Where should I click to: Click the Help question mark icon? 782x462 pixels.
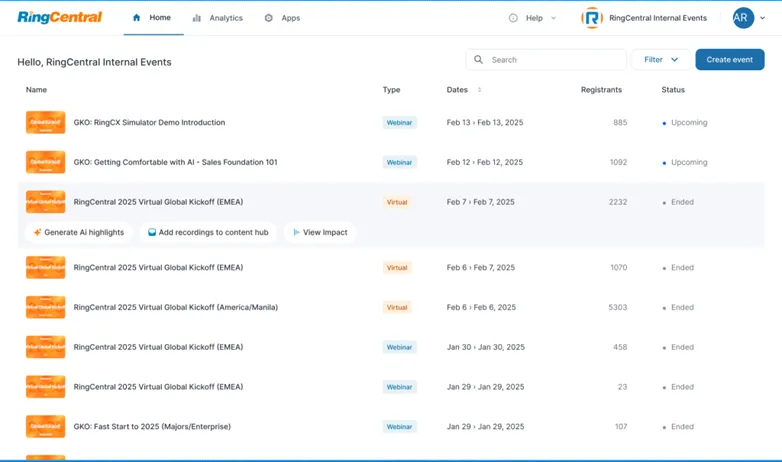tap(513, 18)
